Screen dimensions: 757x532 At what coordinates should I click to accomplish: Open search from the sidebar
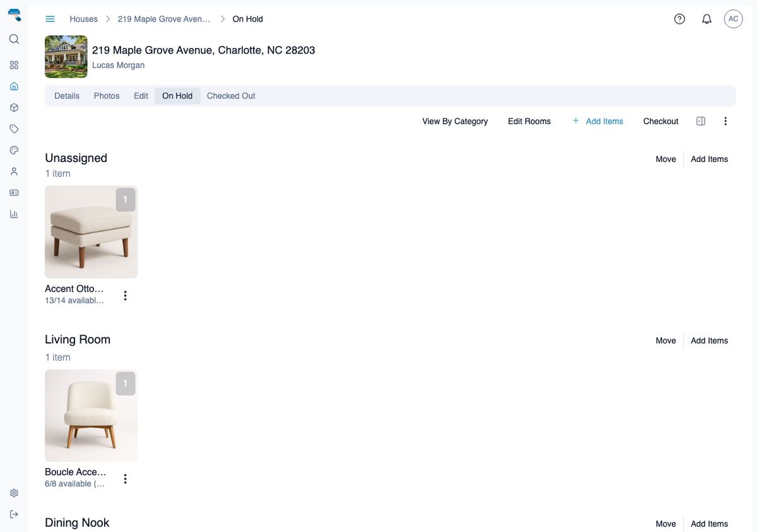[x=14, y=39]
